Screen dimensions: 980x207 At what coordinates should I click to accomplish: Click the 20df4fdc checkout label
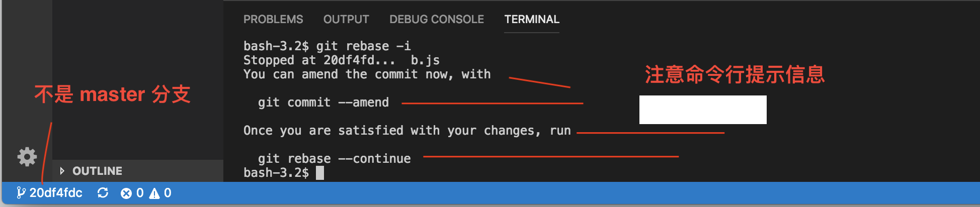[x=56, y=193]
